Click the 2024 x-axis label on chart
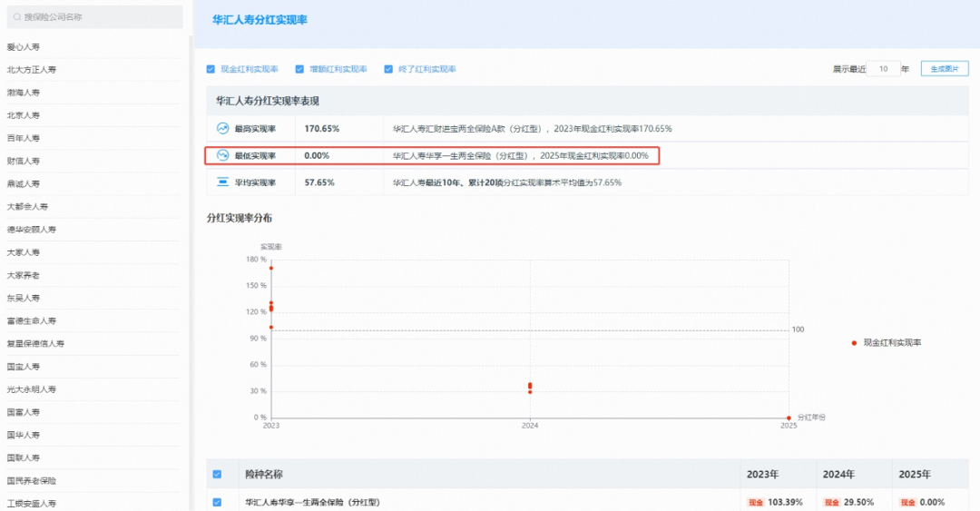This screenshot has height=511, width=980. tap(530, 426)
